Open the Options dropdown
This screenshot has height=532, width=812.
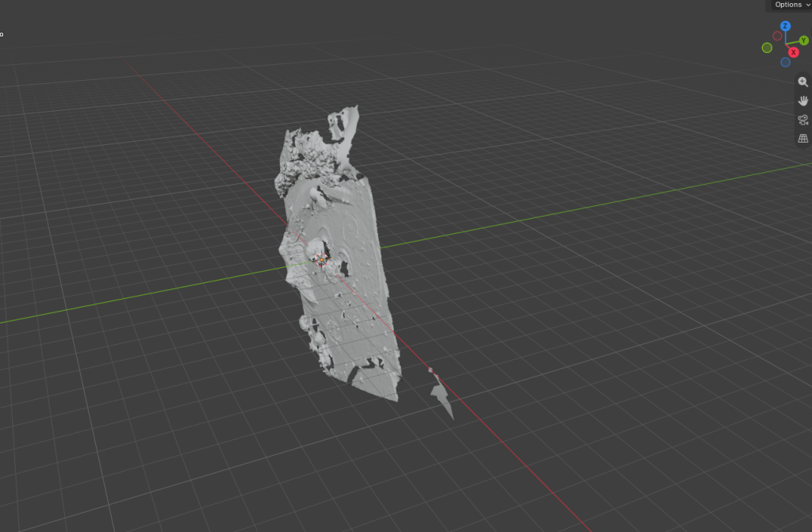pos(791,5)
